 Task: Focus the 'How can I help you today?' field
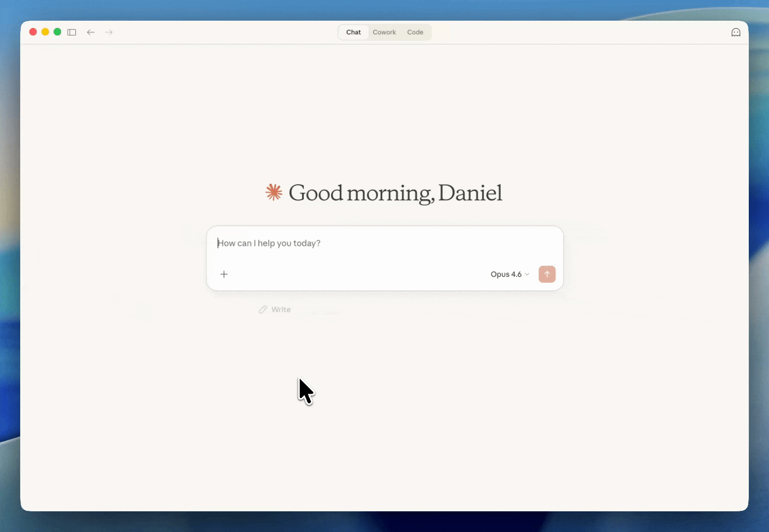pyautogui.click(x=384, y=243)
